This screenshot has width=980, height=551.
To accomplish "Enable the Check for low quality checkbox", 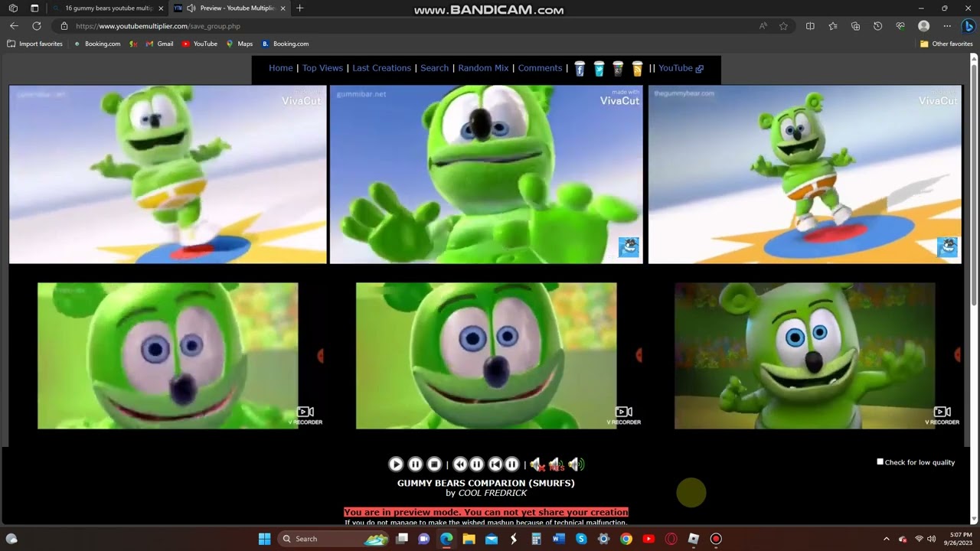I will [x=880, y=461].
